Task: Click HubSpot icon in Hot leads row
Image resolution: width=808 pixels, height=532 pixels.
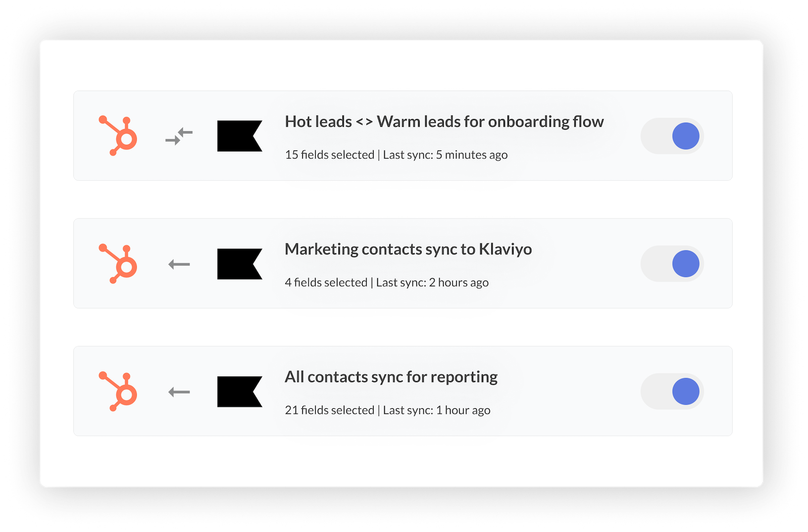Action: point(118,136)
